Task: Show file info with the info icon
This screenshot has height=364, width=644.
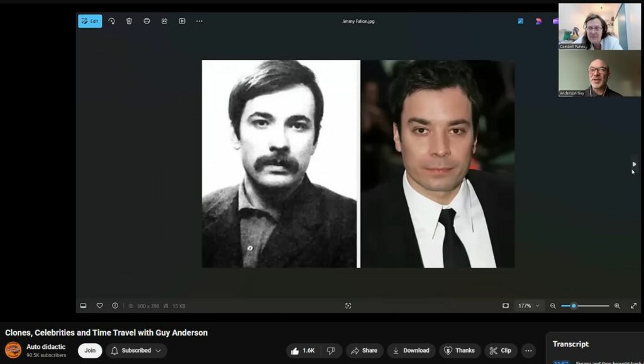Action: coord(115,305)
